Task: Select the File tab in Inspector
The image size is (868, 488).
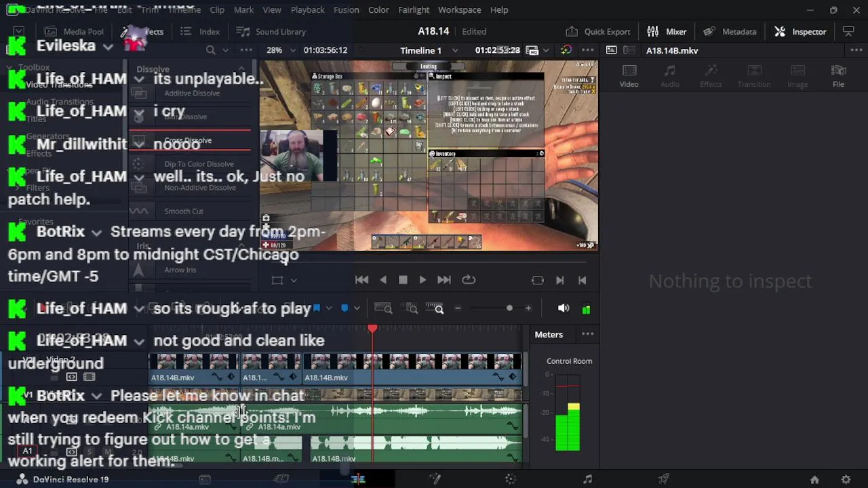Action: [838, 76]
